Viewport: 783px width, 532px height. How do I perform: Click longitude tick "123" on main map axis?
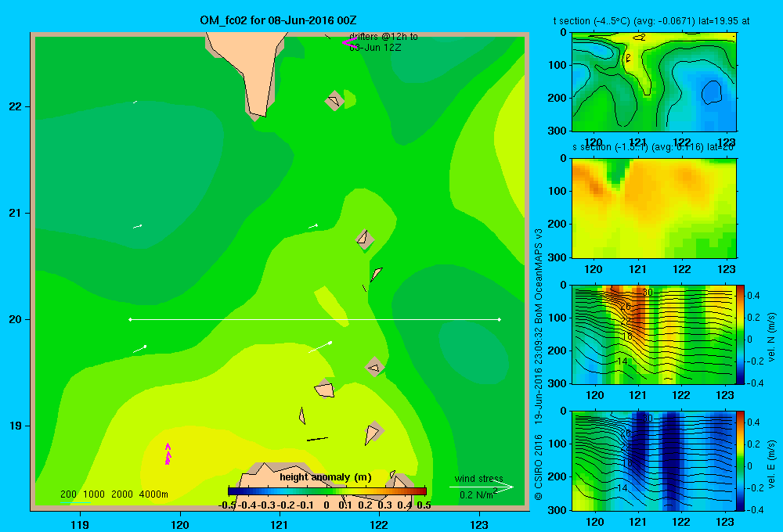(x=479, y=524)
